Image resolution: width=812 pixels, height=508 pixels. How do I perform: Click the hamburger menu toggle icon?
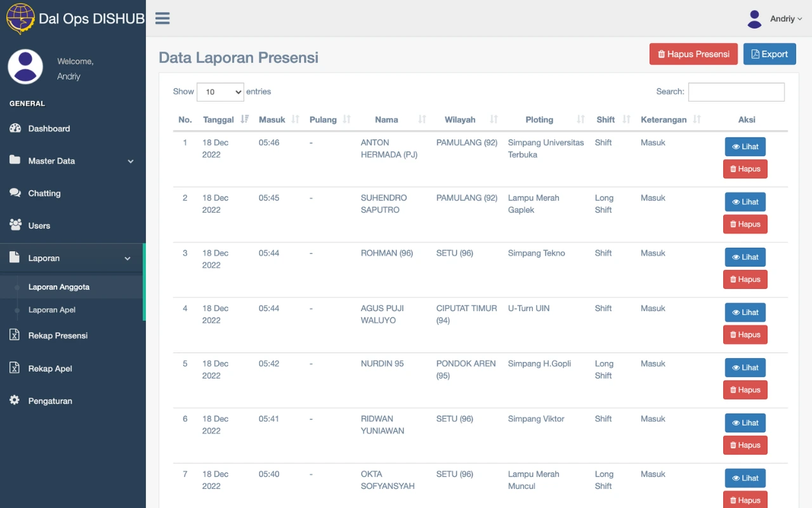tap(162, 18)
